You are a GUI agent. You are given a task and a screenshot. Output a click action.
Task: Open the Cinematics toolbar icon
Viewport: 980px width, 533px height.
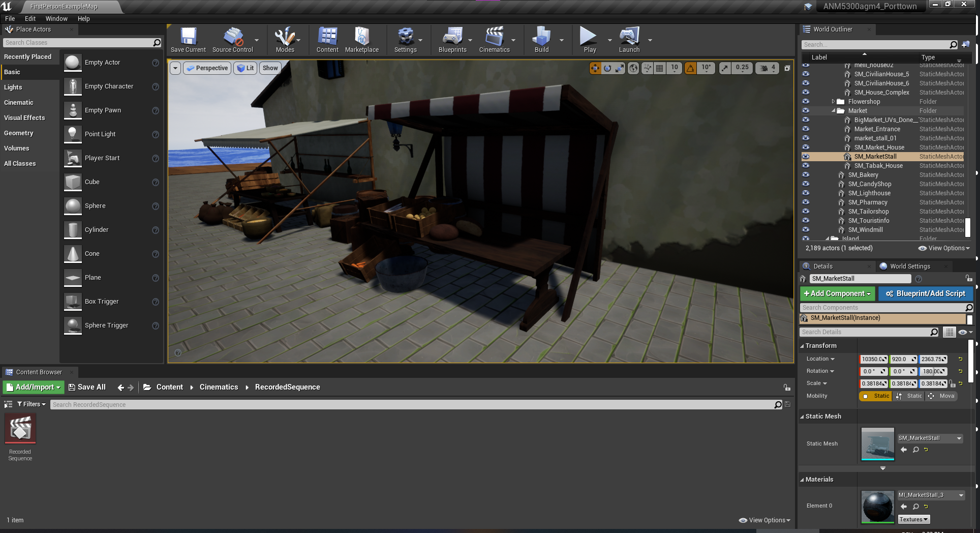point(494,40)
